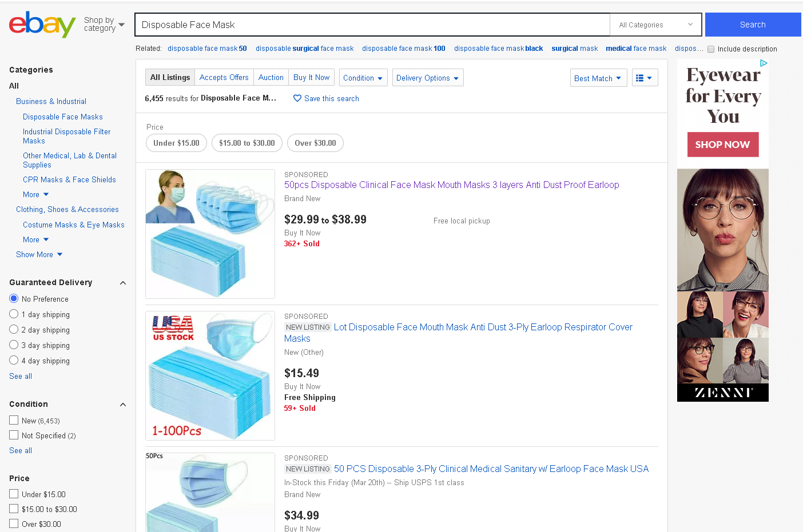Switch to the Auction tab

click(271, 77)
